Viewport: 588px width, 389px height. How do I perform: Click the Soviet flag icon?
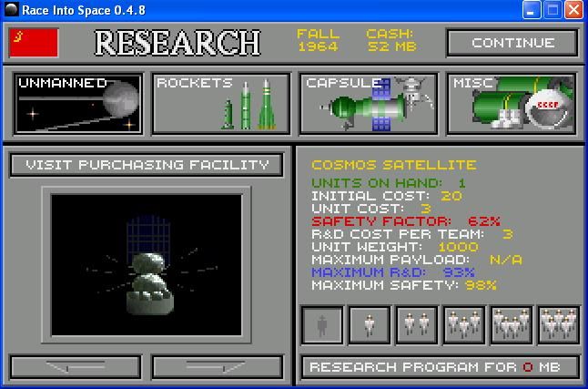click(34, 43)
